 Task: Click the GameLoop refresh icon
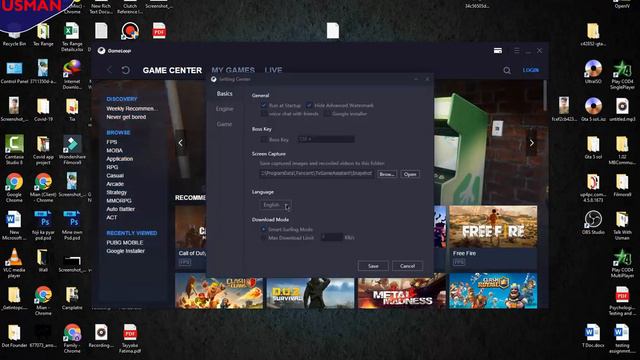point(126,70)
